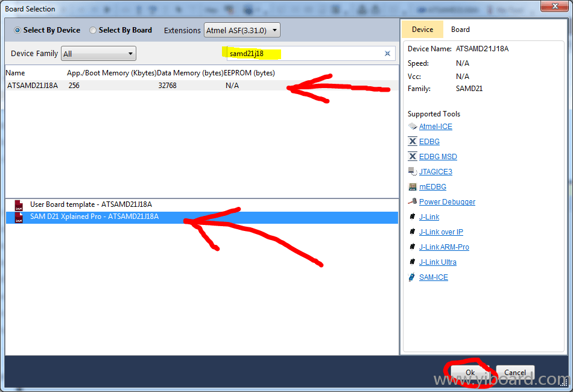Viewport: 573px width, 392px height.
Task: Open the J-Link ARM-Pro link
Action: [x=444, y=247]
